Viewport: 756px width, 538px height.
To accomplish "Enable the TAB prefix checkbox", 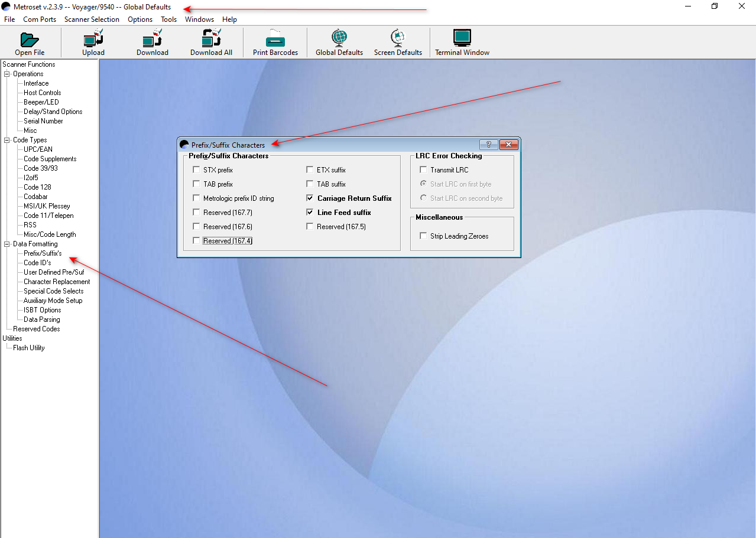I will point(196,184).
